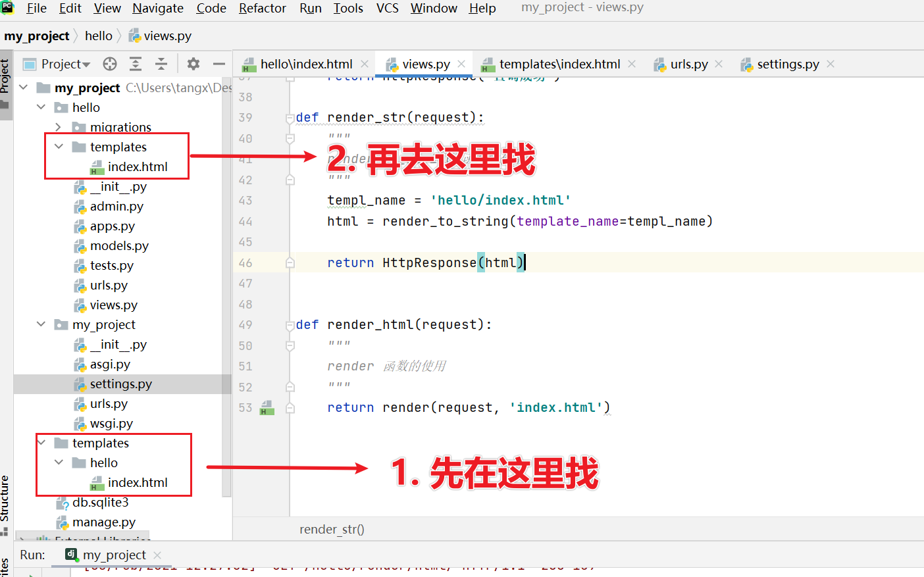Viewport: 924px width, 577px height.
Task: Close the settings.py editor tab
Action: tap(831, 64)
